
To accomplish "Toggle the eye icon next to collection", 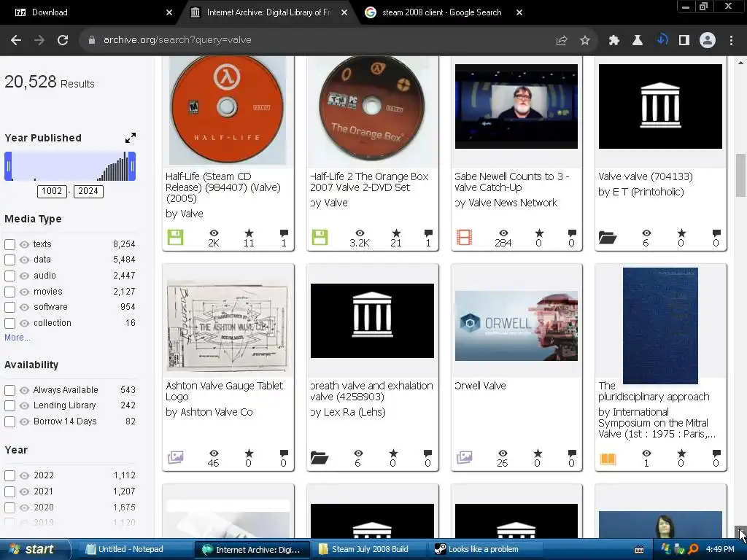I will tap(24, 323).
